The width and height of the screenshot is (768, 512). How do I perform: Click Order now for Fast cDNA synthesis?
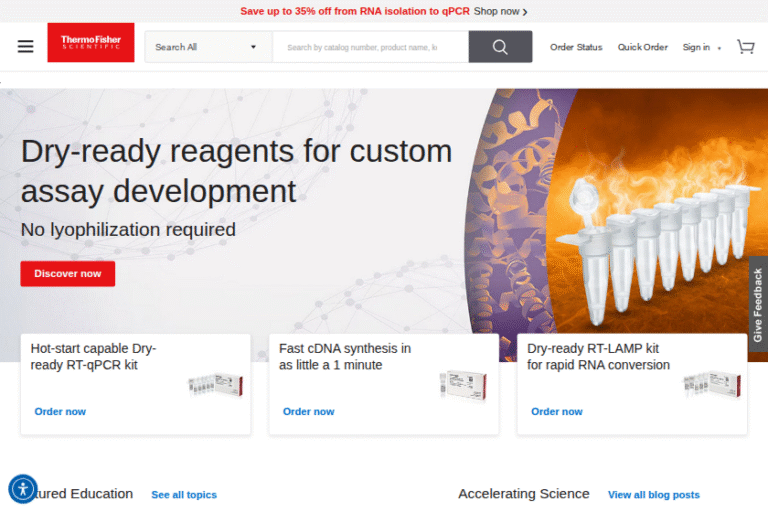308,411
